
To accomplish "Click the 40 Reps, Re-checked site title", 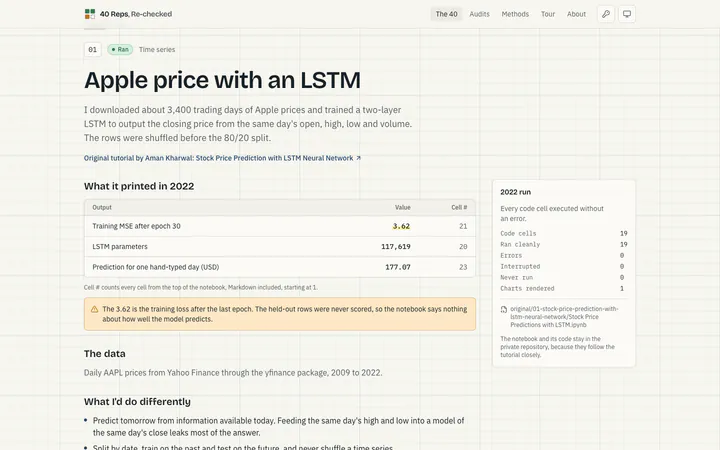I will click(x=136, y=14).
